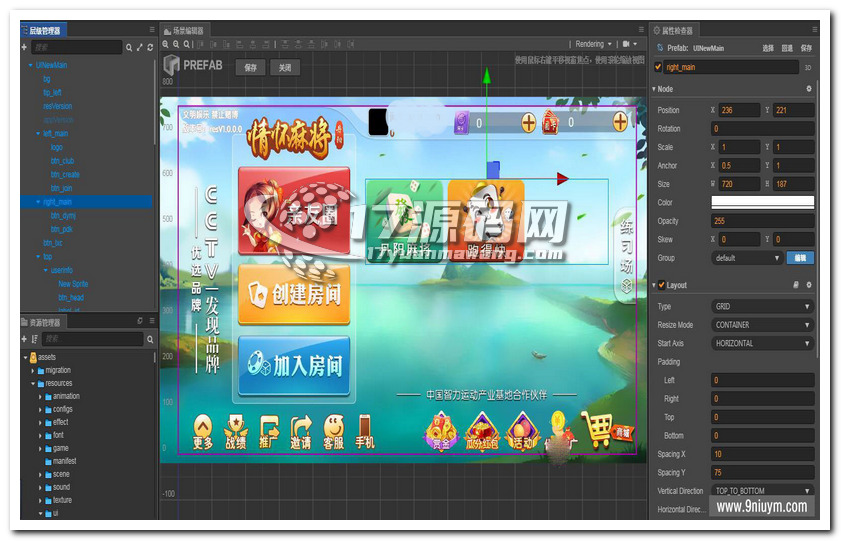
Task: Click the expand/collapse all icon in hierarchy panel
Action: (139, 48)
